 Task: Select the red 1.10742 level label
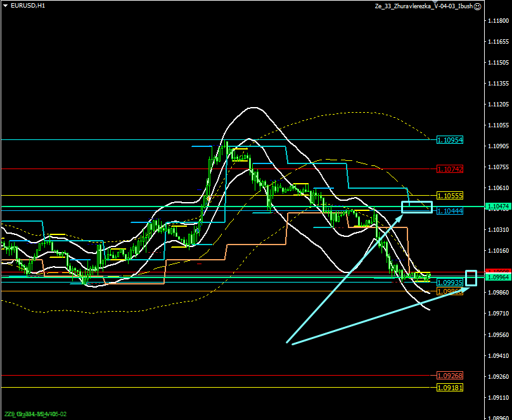(x=450, y=169)
